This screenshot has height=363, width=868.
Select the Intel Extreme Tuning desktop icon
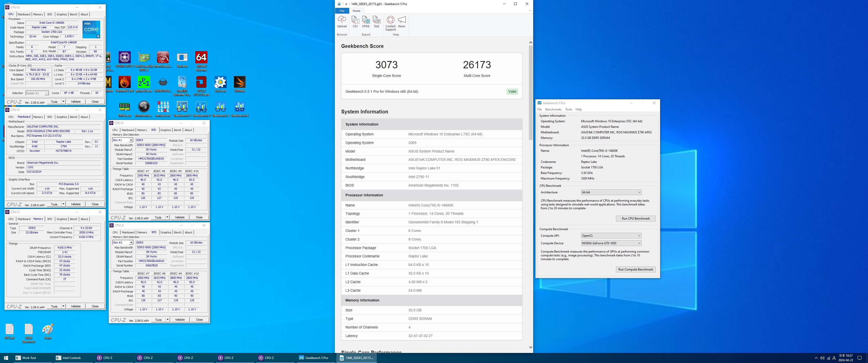point(182,86)
